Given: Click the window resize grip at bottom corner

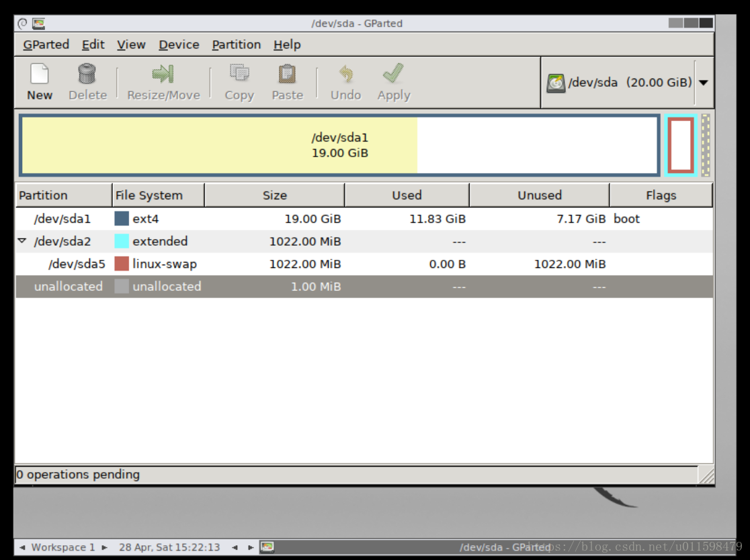Looking at the screenshot, I should click(706, 475).
